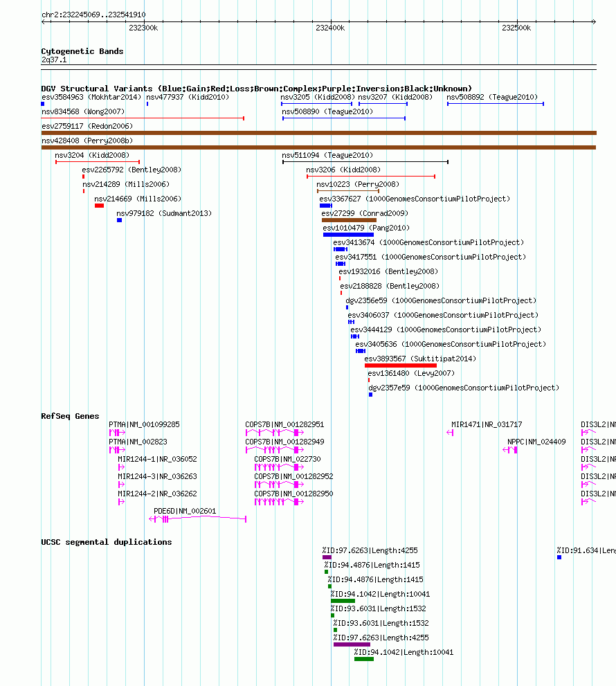616x686 pixels.
Task: Click the RefSeq Genes track heading
Action: coord(70,416)
